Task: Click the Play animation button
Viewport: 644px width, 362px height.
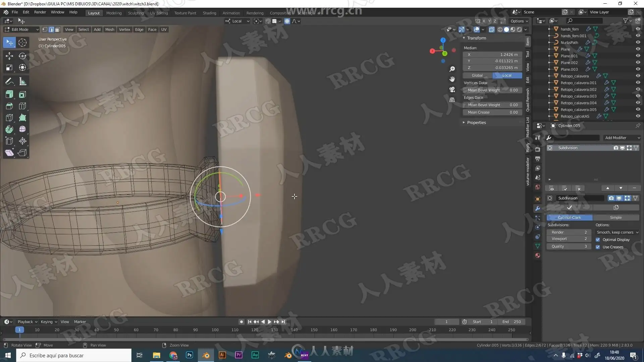Action: point(269,322)
